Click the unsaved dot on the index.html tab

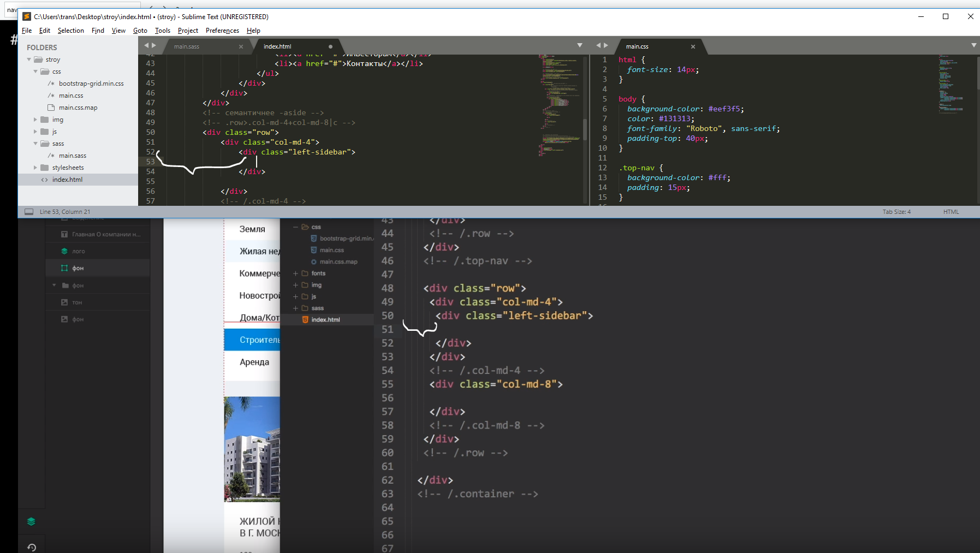click(x=330, y=46)
